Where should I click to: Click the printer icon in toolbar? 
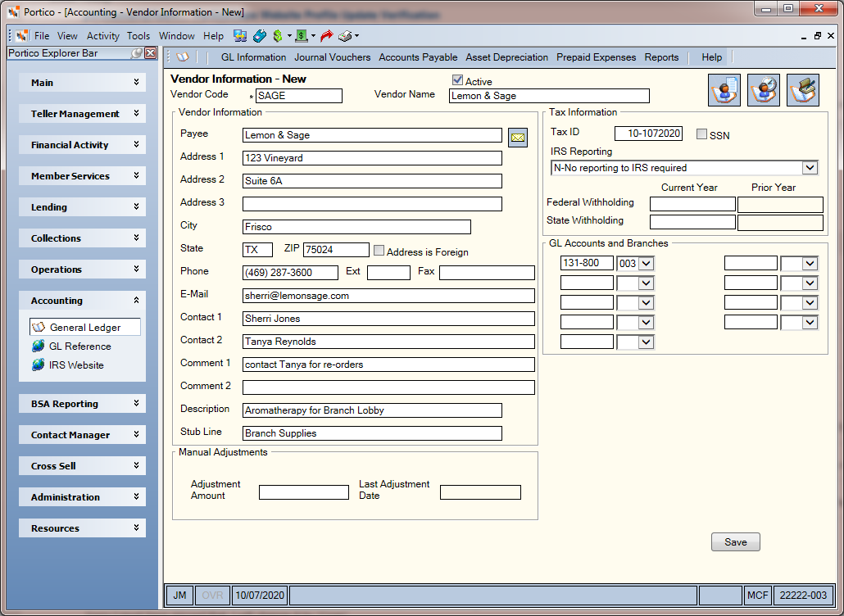[x=345, y=36]
